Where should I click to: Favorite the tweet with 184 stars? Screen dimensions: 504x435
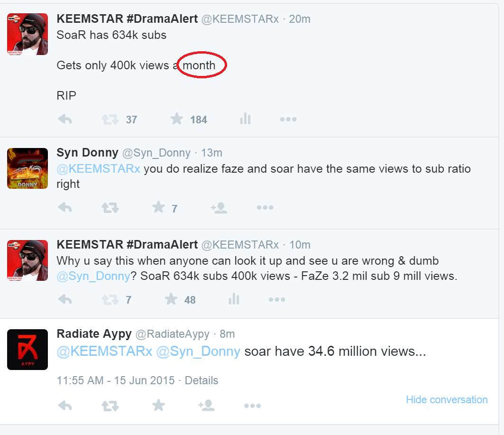tap(176, 119)
